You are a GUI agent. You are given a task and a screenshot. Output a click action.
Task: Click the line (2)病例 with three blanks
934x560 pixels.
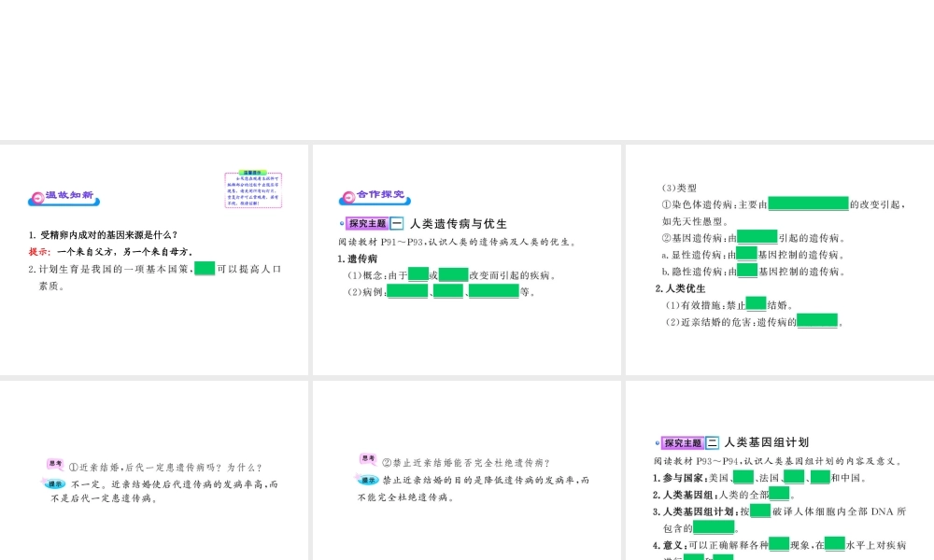(x=442, y=291)
